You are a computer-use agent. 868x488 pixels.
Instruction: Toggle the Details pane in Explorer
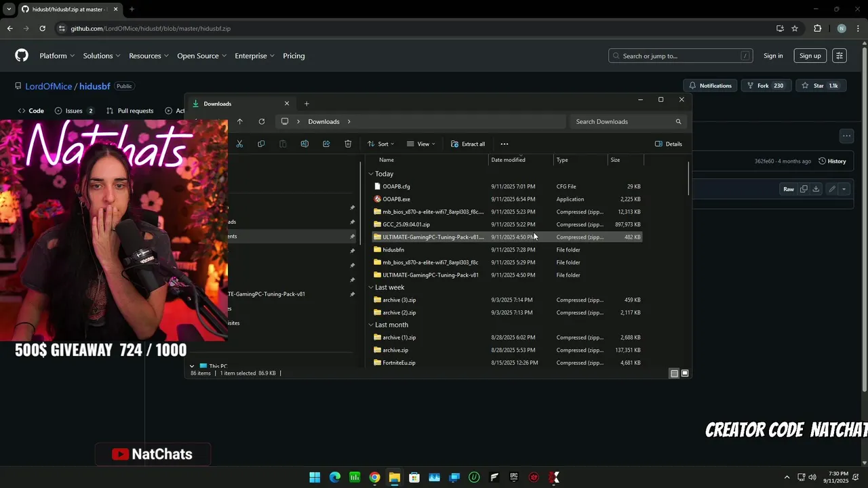(669, 144)
